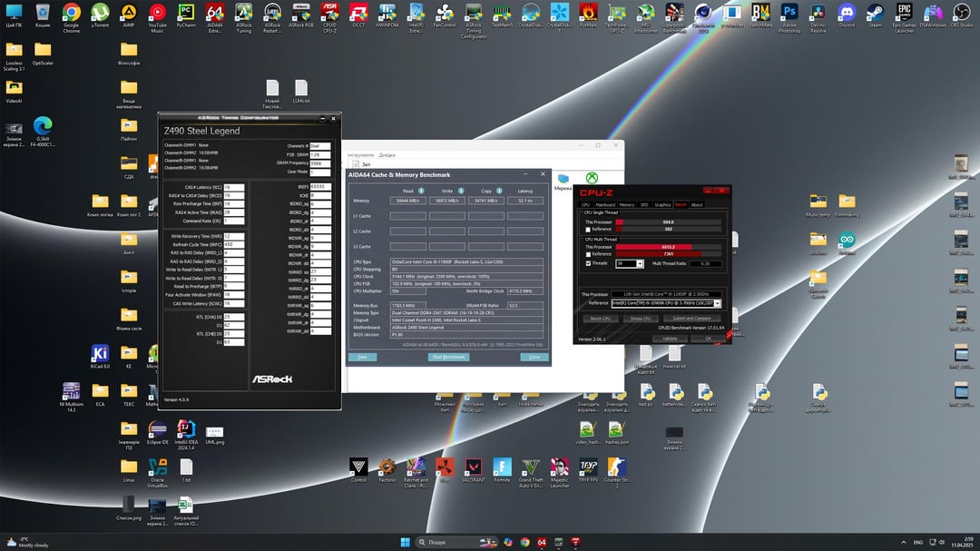Open the TestMem5 desktop shortcut
The image size is (980, 551).
click(502, 15)
